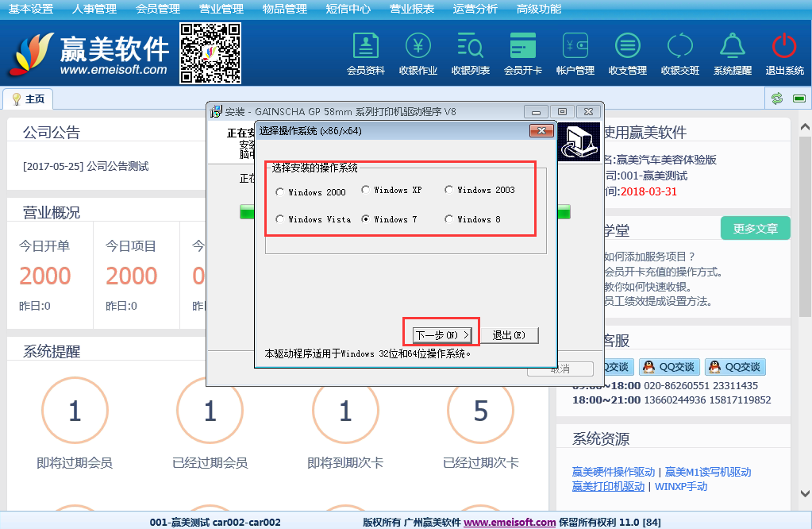Switch to the 主页 tab

29,99
